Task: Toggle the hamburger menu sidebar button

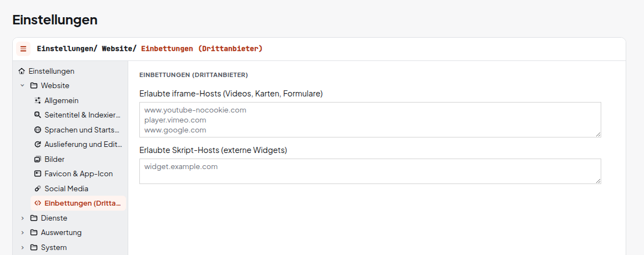Action: point(23,49)
